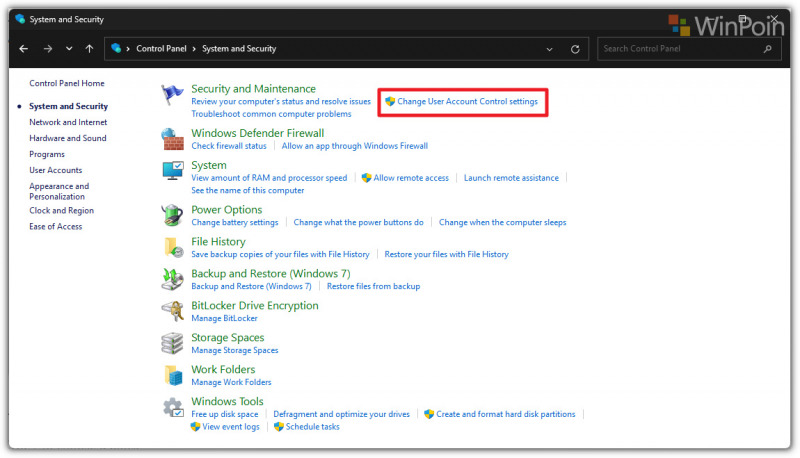Click the search magnifier icon

[x=767, y=49]
